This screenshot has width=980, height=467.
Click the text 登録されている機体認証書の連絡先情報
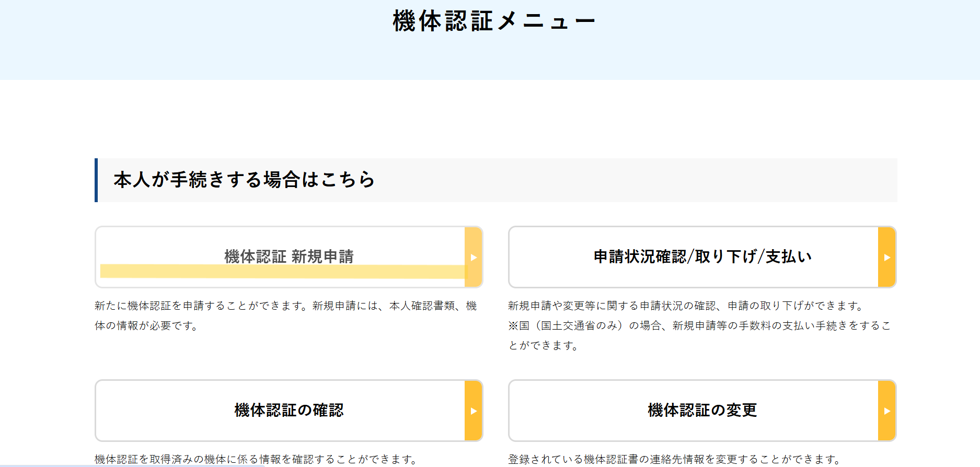pyautogui.click(x=675, y=459)
